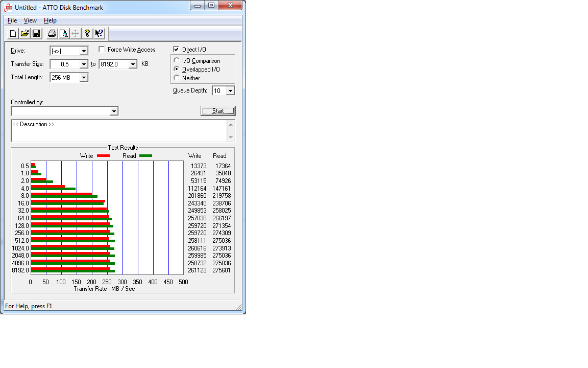Click the window resize grip corner
The width and height of the screenshot is (588, 368).
(x=239, y=307)
